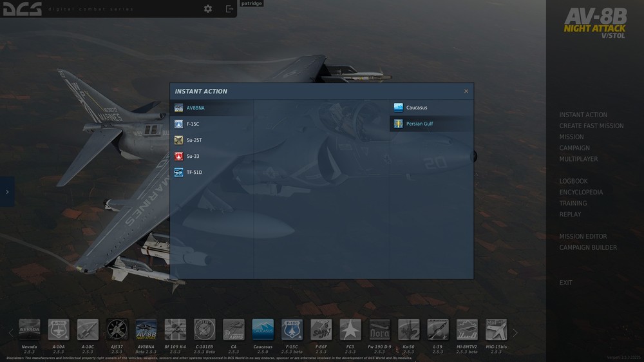This screenshot has width=644, height=362.
Task: Select the Su-25T aircraft icon in list
Action: pos(178,140)
